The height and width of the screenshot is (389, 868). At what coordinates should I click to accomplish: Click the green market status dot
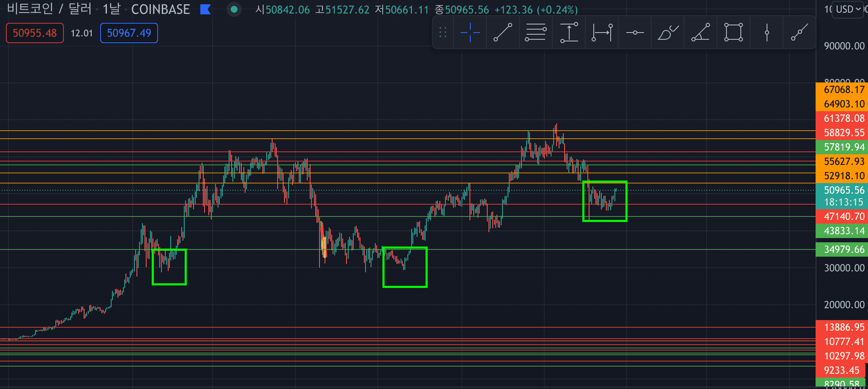click(x=234, y=9)
